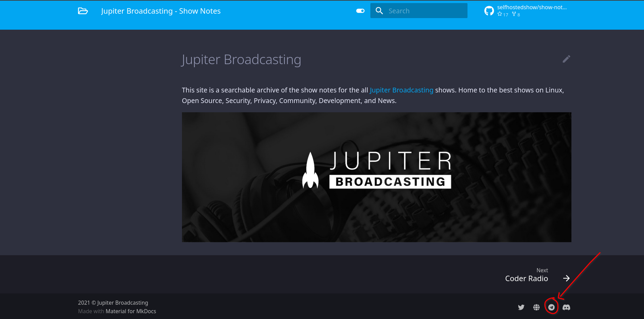Image resolution: width=644 pixels, height=319 pixels.
Task: Toggle the dark/light mode switch
Action: (360, 11)
